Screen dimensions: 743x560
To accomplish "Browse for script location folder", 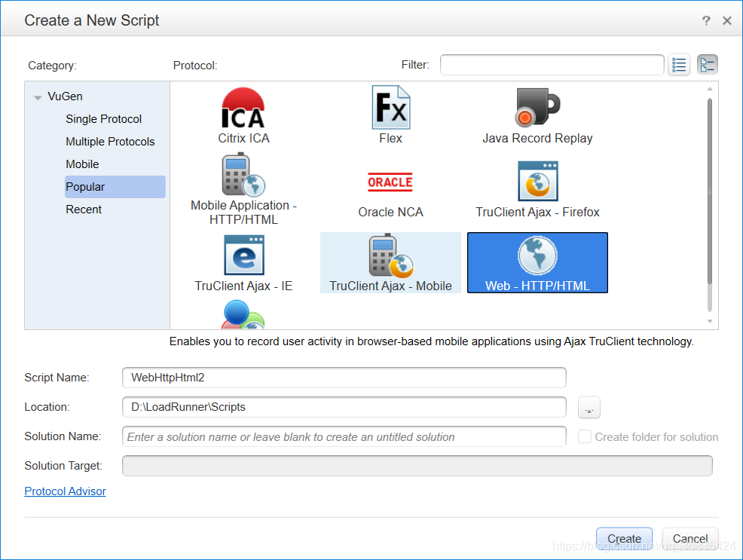I will 589,408.
